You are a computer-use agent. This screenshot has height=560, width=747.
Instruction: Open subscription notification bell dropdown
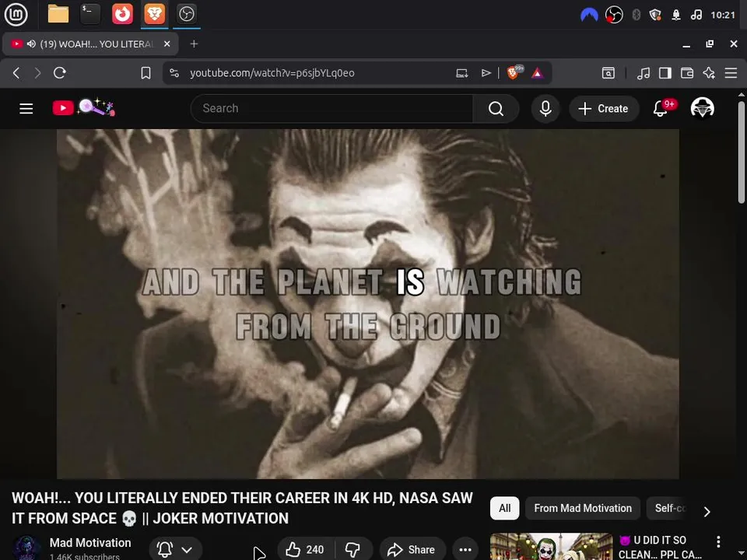pos(175,550)
